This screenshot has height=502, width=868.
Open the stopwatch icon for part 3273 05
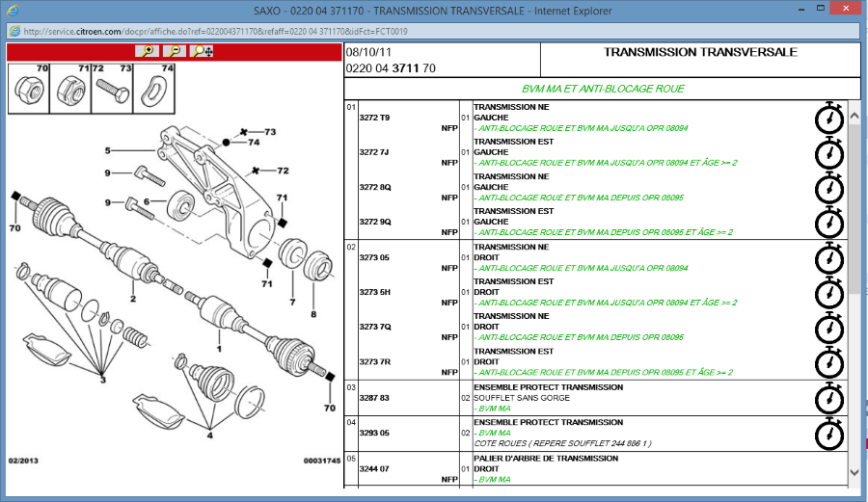pos(829,257)
